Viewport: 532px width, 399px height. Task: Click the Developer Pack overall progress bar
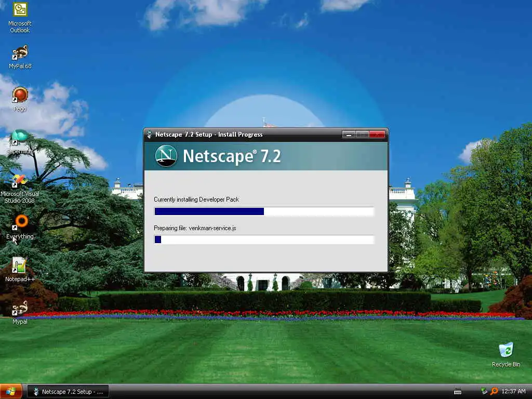(x=264, y=211)
